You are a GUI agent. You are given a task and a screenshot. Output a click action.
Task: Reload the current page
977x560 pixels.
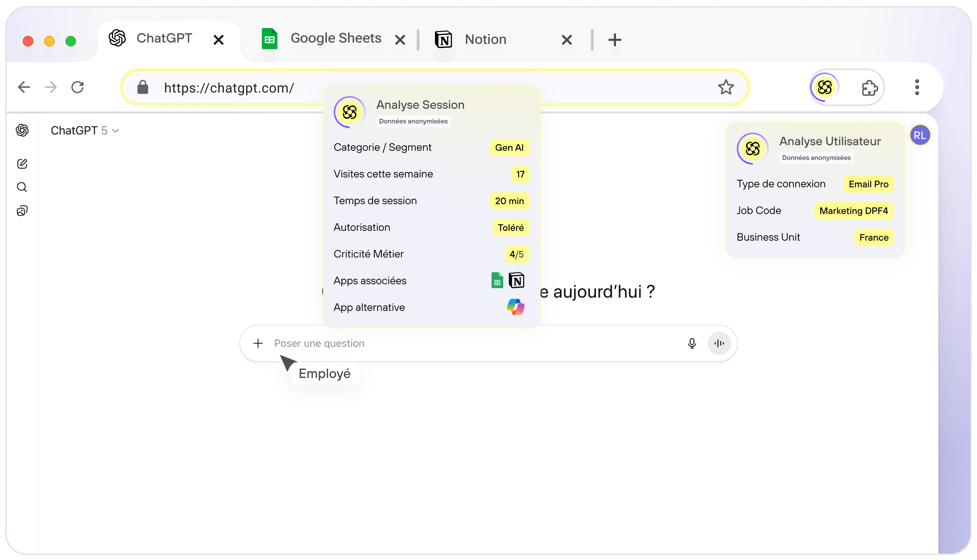pyautogui.click(x=77, y=87)
